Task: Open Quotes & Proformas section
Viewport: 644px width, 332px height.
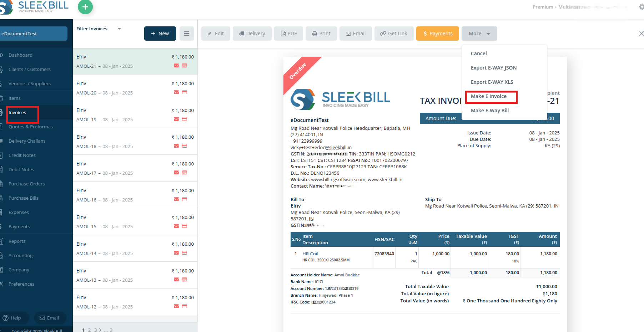Action: pos(31,127)
